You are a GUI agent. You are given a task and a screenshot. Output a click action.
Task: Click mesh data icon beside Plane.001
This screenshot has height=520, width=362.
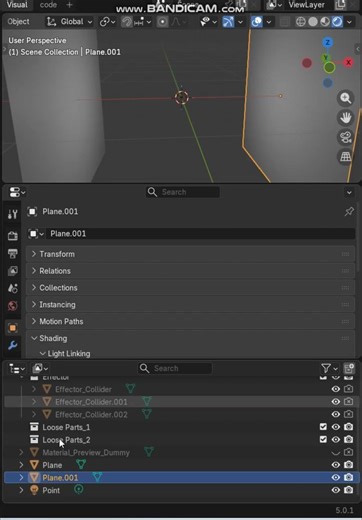[97, 477]
